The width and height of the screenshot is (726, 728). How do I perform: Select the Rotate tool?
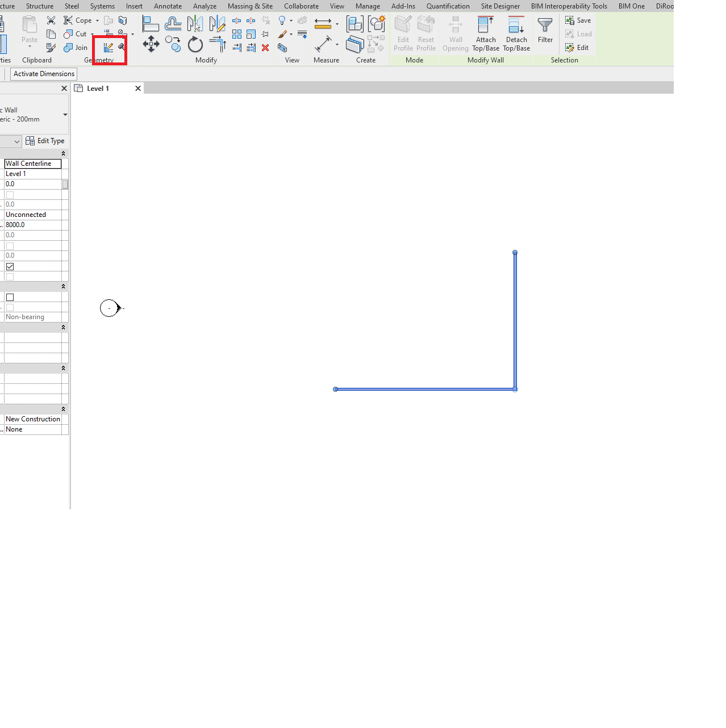tap(195, 44)
